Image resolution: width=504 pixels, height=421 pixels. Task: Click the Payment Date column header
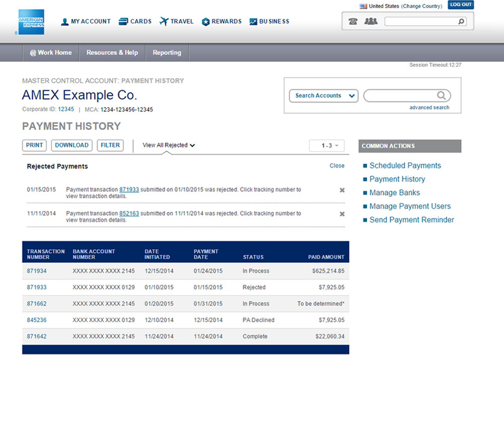(x=206, y=254)
